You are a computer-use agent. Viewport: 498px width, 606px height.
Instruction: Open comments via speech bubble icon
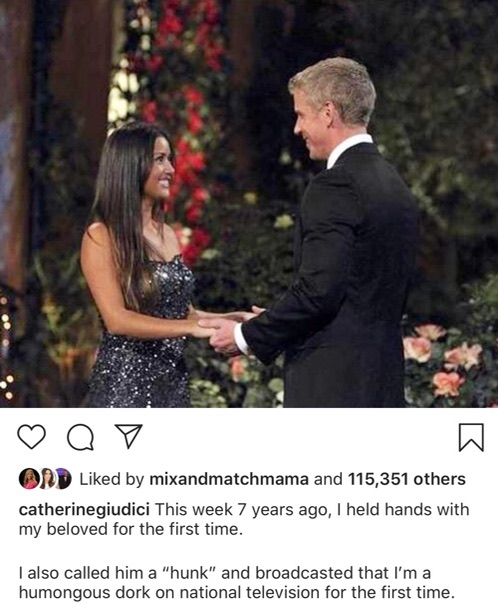(x=80, y=437)
